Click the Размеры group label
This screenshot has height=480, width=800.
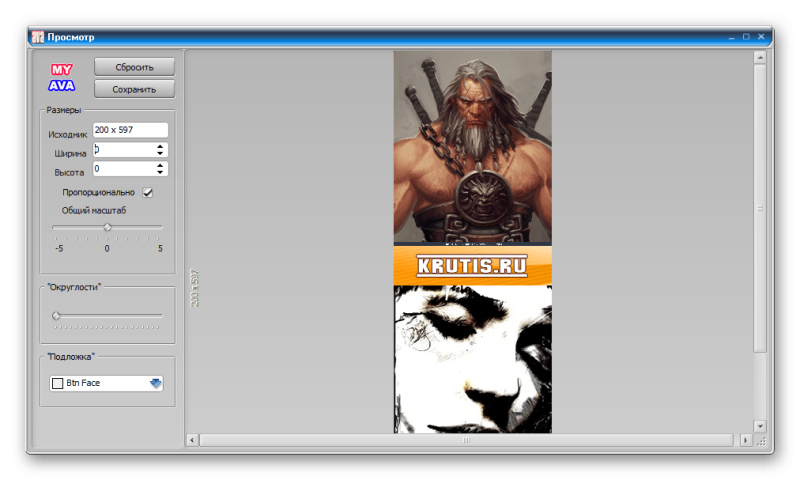pos(64,110)
